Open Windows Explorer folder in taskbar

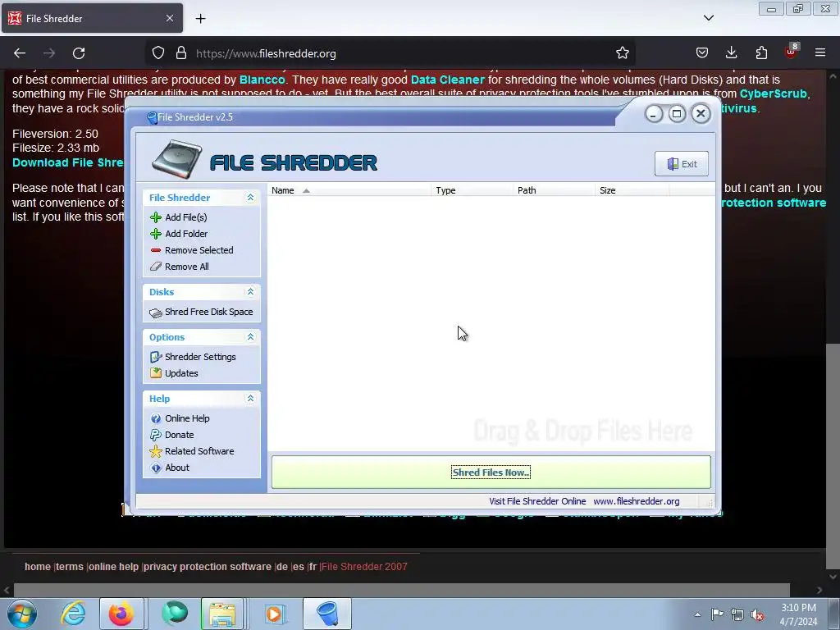(222, 614)
